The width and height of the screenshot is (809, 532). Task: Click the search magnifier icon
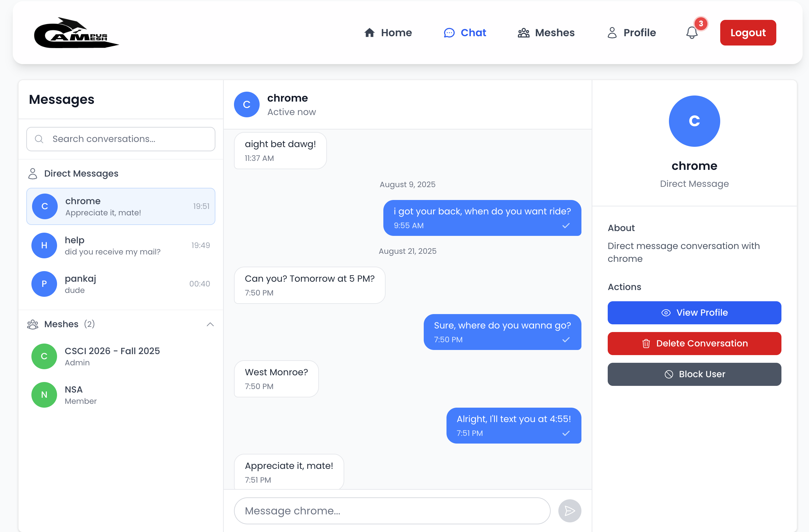pyautogui.click(x=39, y=139)
